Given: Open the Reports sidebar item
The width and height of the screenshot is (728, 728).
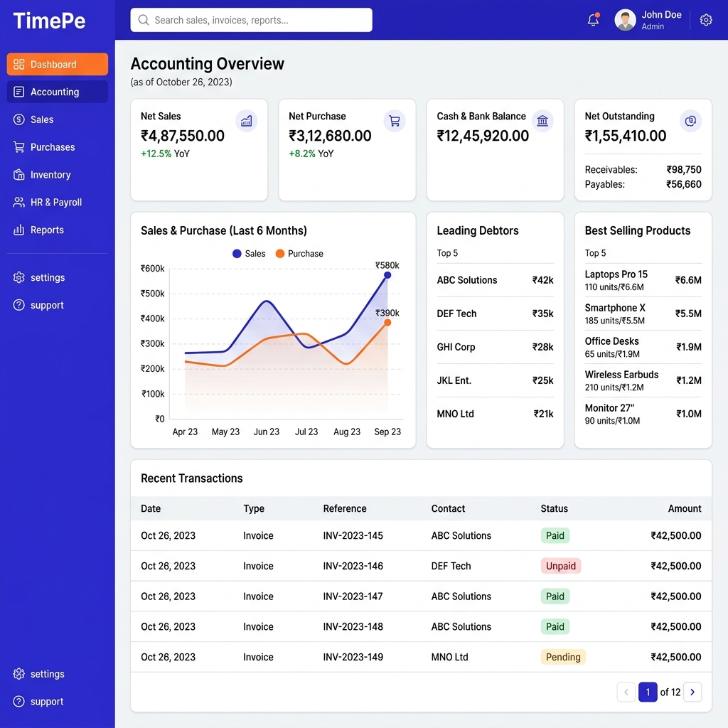Looking at the screenshot, I should (58, 230).
